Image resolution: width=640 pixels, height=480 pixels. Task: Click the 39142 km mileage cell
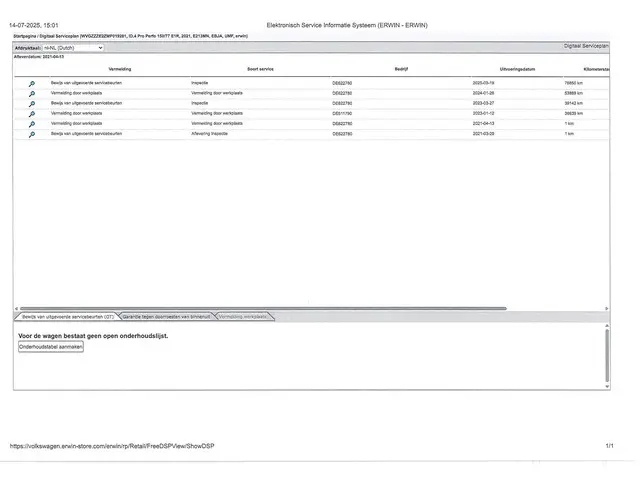tap(573, 103)
